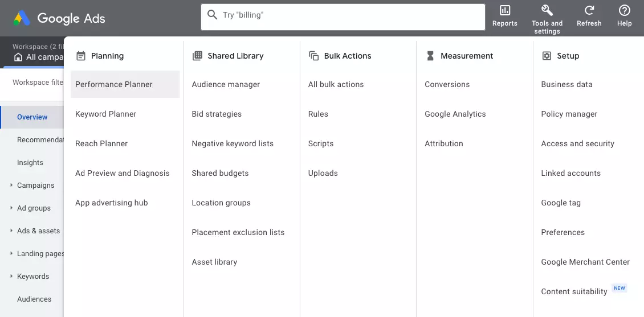Expand the Campaigns sidebar item

point(11,186)
